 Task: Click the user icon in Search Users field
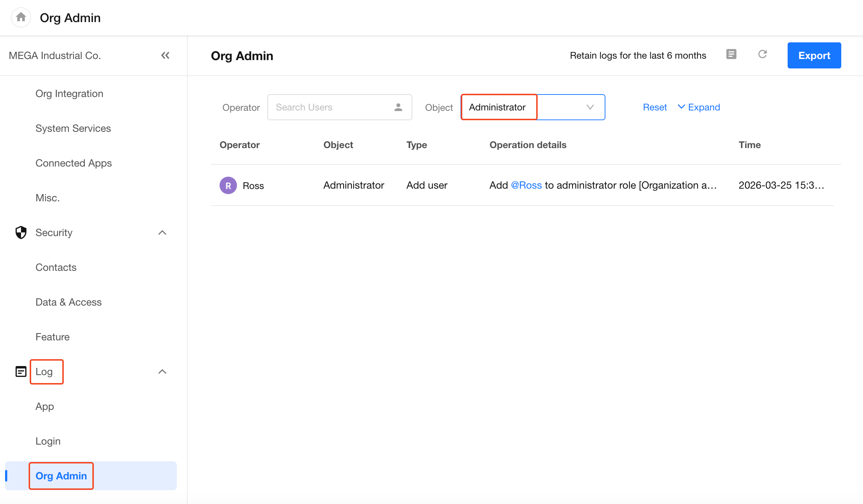pyautogui.click(x=398, y=107)
